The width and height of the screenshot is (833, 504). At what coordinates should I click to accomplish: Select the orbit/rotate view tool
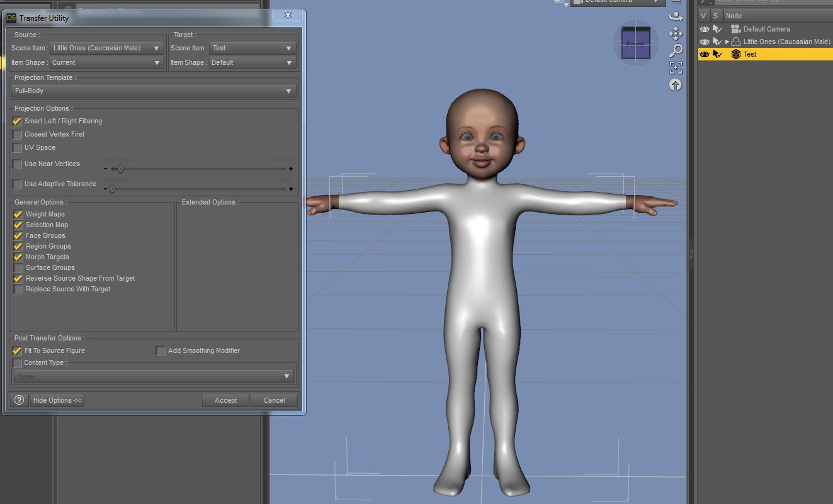click(x=676, y=16)
